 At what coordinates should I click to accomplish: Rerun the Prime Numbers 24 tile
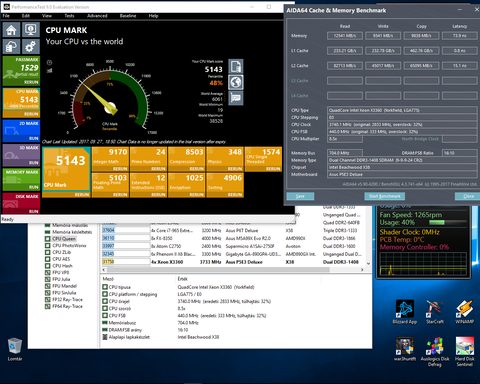pyautogui.click(x=158, y=169)
